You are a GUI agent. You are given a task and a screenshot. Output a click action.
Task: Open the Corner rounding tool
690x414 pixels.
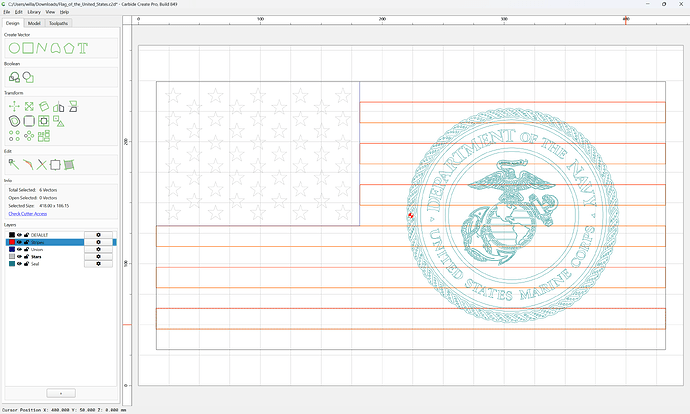coord(29,121)
